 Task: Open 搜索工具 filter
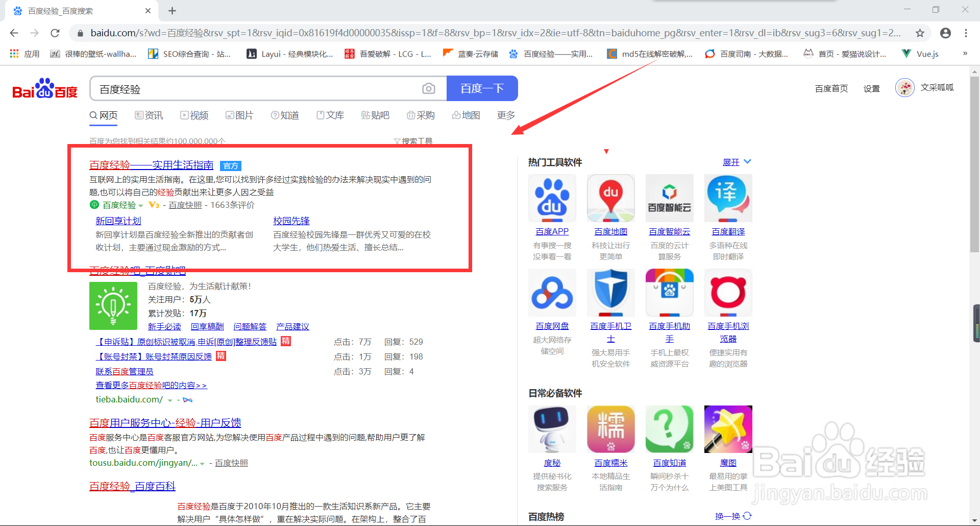click(x=413, y=141)
